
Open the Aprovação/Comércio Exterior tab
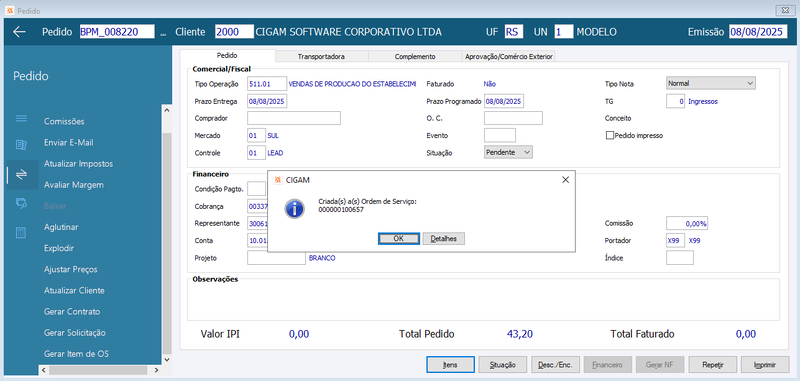(x=508, y=57)
